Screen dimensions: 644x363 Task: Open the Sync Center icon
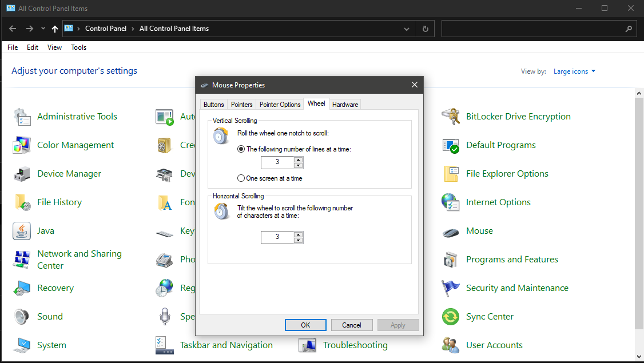coord(451,317)
